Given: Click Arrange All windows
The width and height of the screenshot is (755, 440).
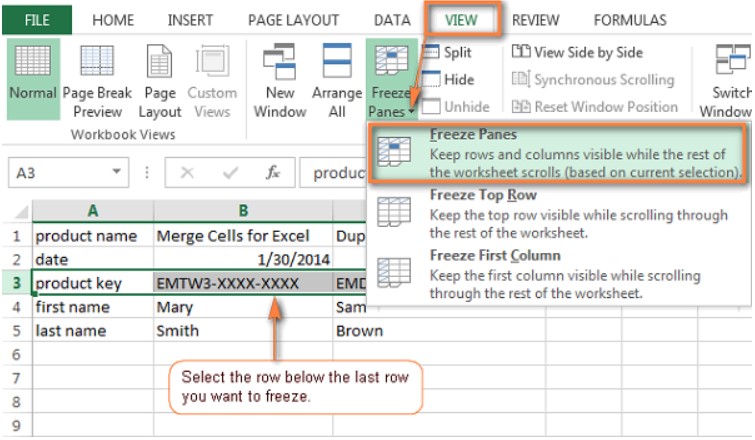Looking at the screenshot, I should [x=337, y=80].
